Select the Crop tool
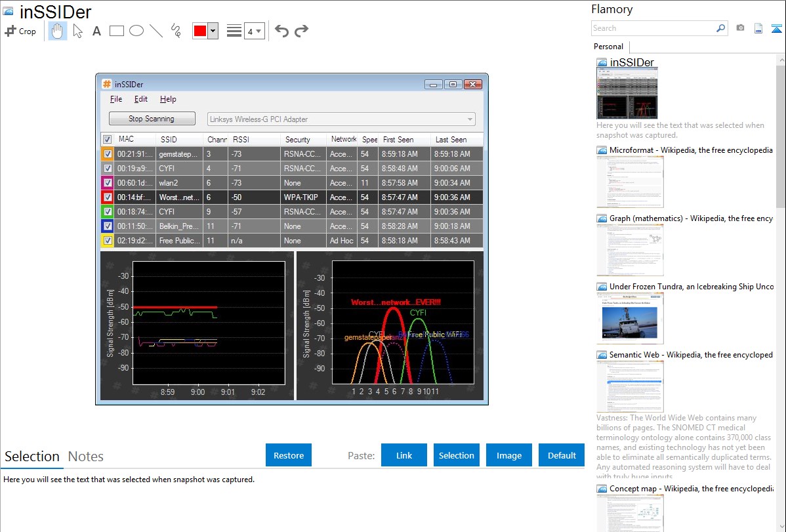 [x=20, y=31]
